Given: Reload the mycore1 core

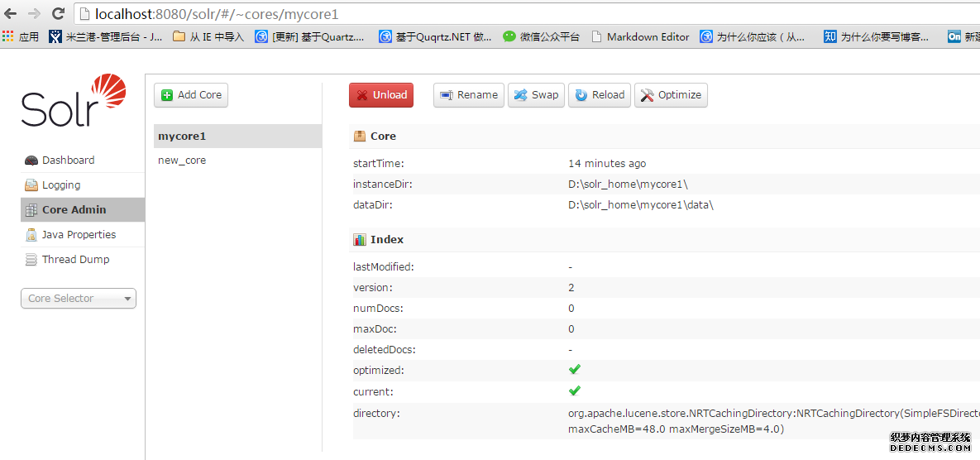Looking at the screenshot, I should [600, 95].
